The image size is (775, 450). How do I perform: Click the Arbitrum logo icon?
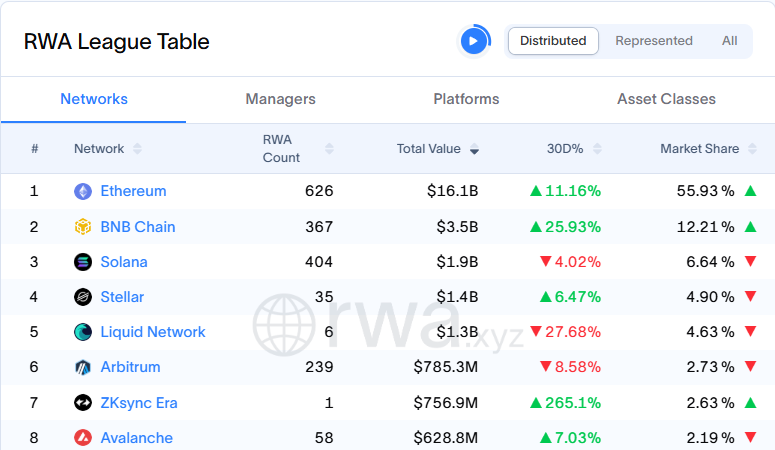pyautogui.click(x=83, y=367)
